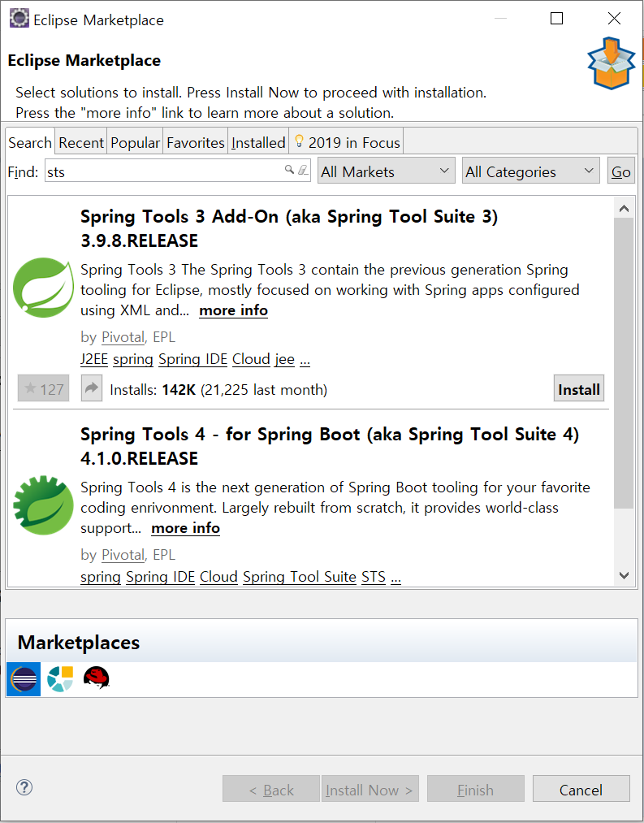Click the STS tag link
The width and height of the screenshot is (644, 823).
click(x=374, y=577)
